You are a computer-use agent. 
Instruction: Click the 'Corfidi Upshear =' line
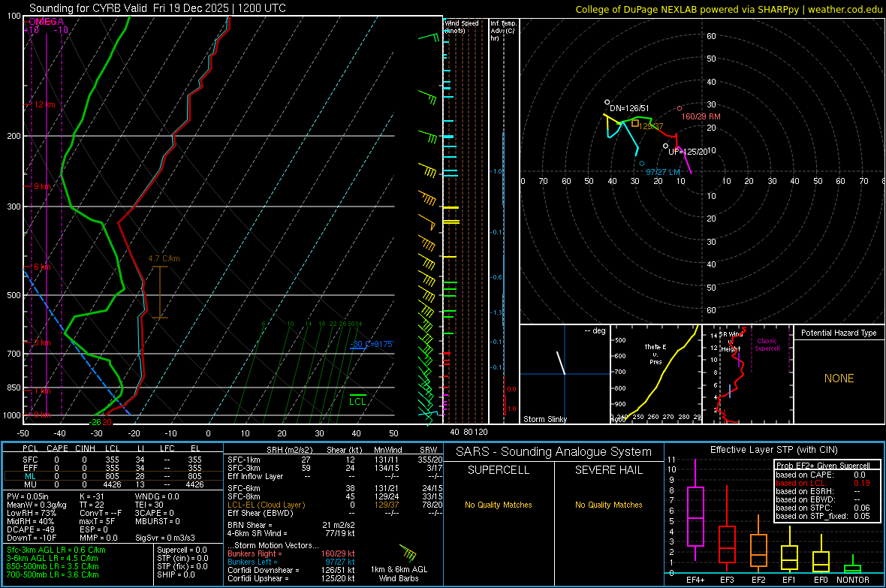(291, 578)
